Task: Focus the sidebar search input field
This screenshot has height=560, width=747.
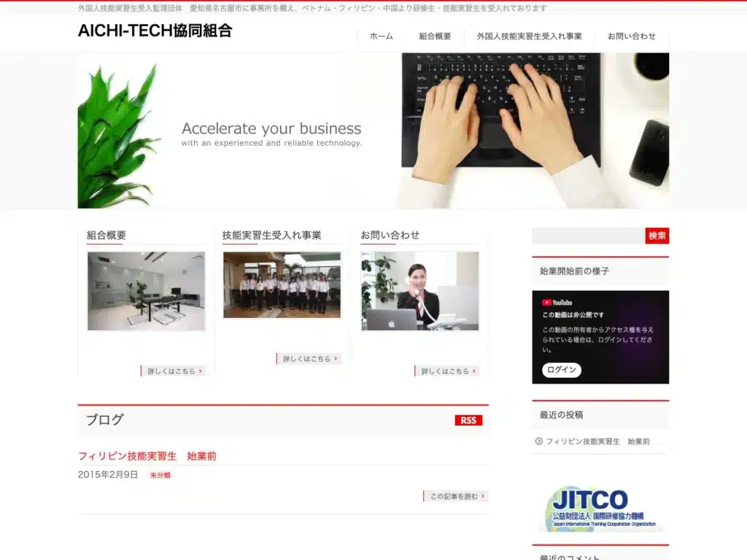Action: (x=589, y=236)
